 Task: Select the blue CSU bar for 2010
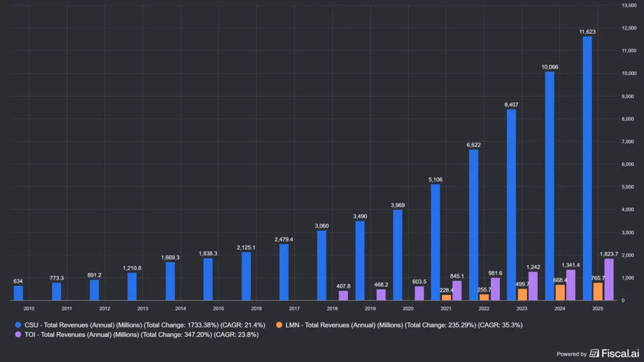coord(18,293)
